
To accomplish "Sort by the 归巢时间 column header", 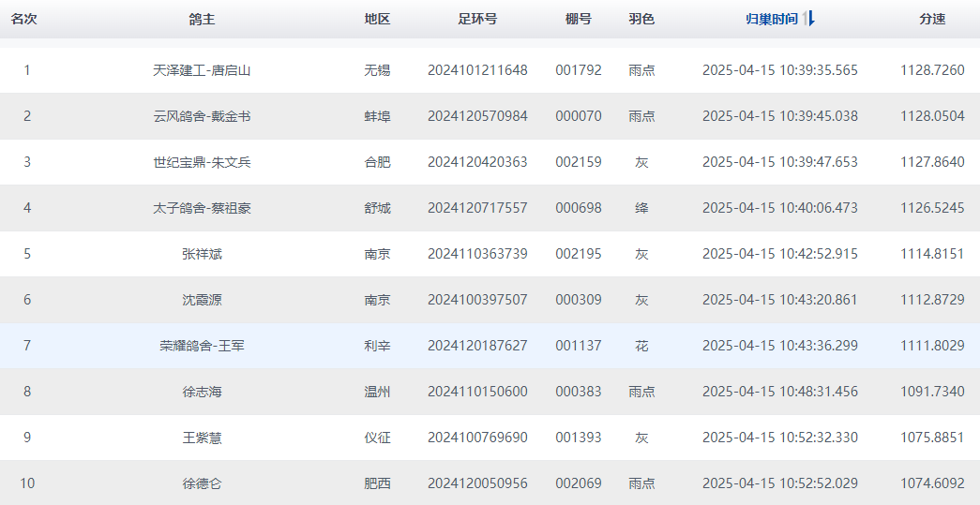I will click(x=771, y=19).
